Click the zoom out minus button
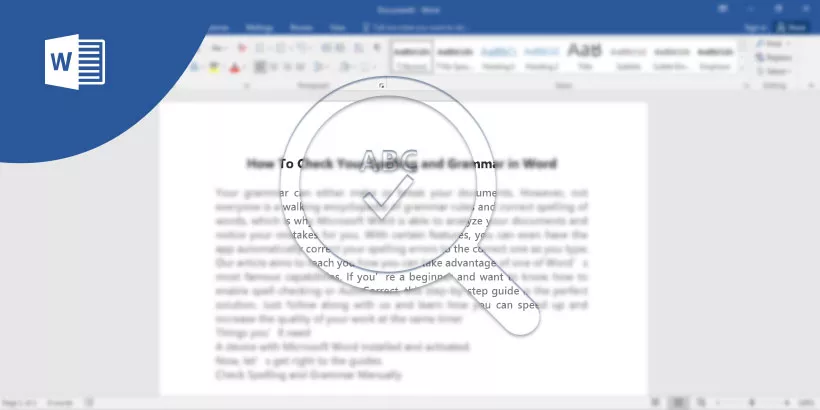This screenshot has width=820, height=410. [x=720, y=403]
